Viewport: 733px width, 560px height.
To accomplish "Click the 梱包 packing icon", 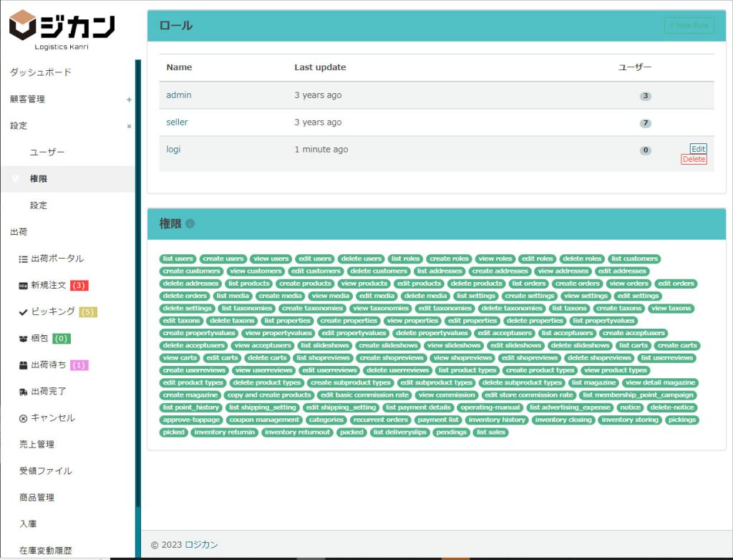I will pos(23,339).
